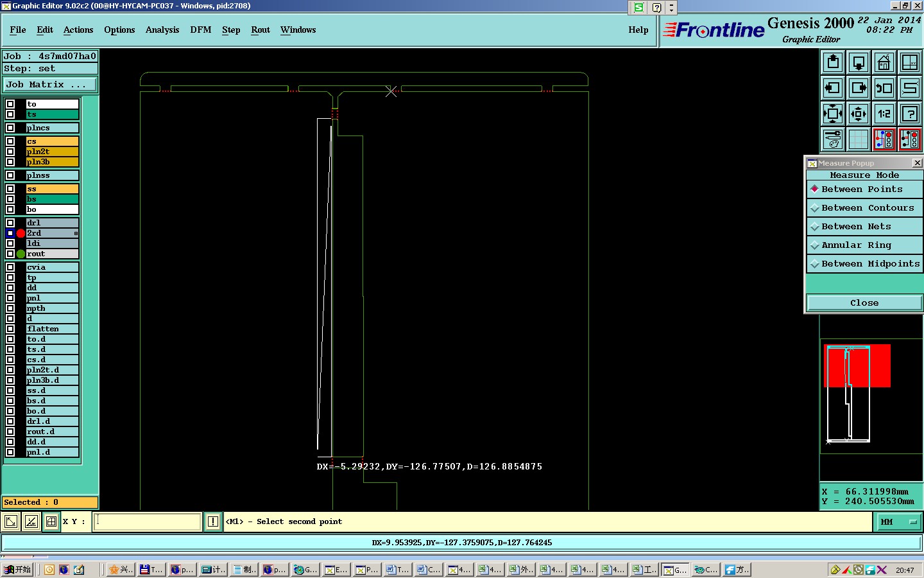This screenshot has width=924, height=578.
Task: Select the 'rout.d' layer row
Action: coord(52,432)
